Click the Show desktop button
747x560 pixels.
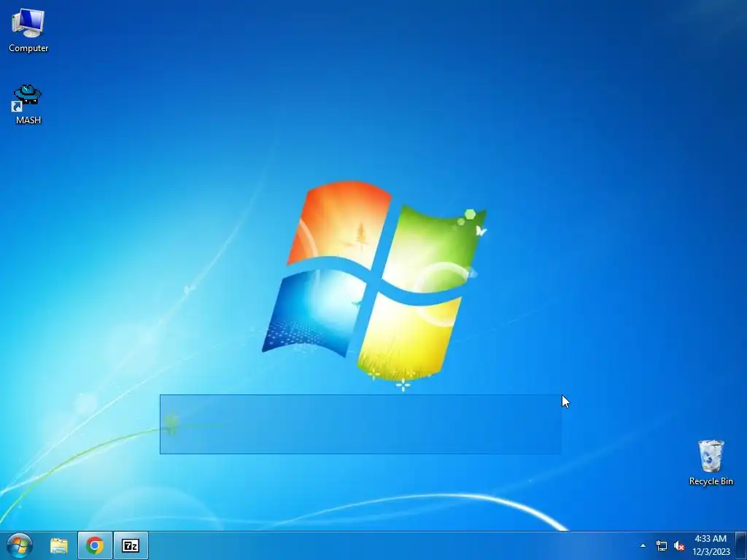(x=741, y=545)
